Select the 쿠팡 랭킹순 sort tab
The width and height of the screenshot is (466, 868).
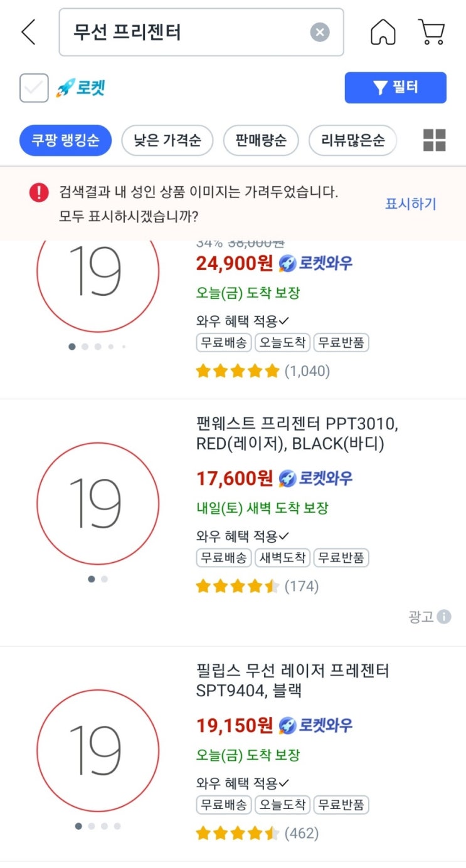65,140
